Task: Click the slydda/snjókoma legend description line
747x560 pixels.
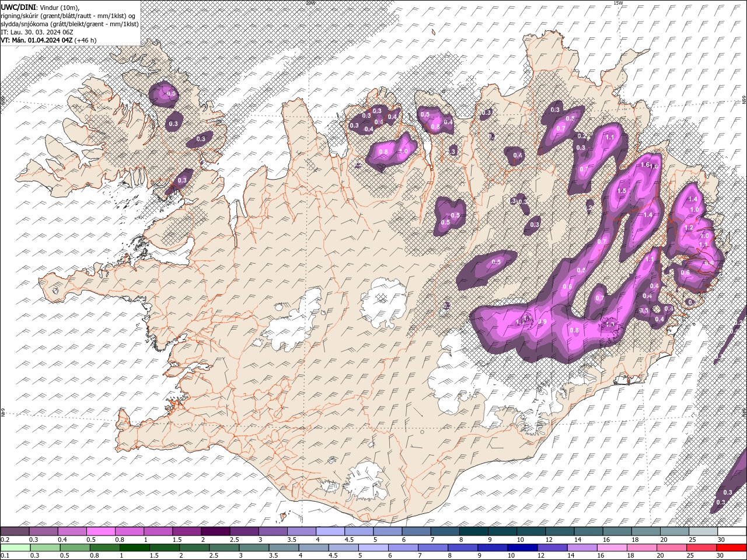Action: 69,23
